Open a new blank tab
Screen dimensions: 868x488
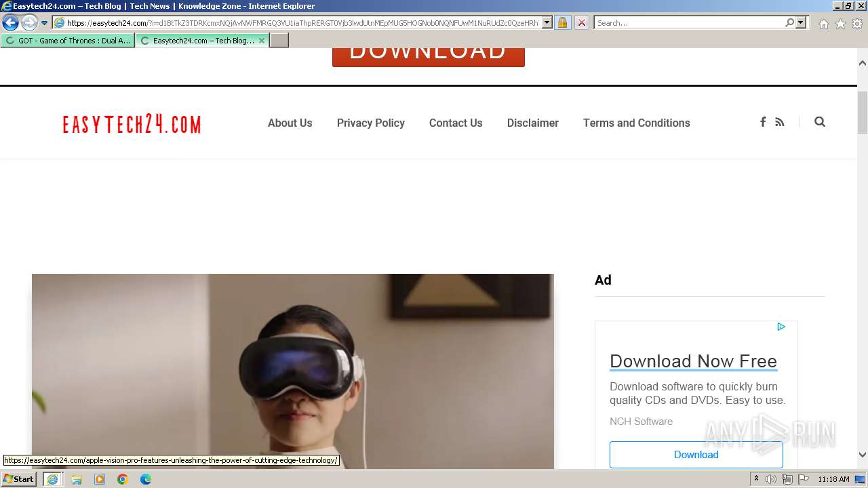click(279, 41)
